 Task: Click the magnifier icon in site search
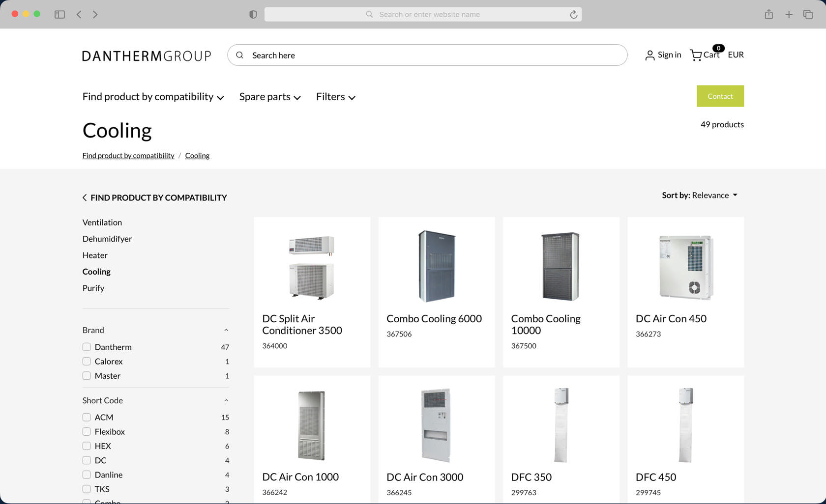[x=240, y=55]
